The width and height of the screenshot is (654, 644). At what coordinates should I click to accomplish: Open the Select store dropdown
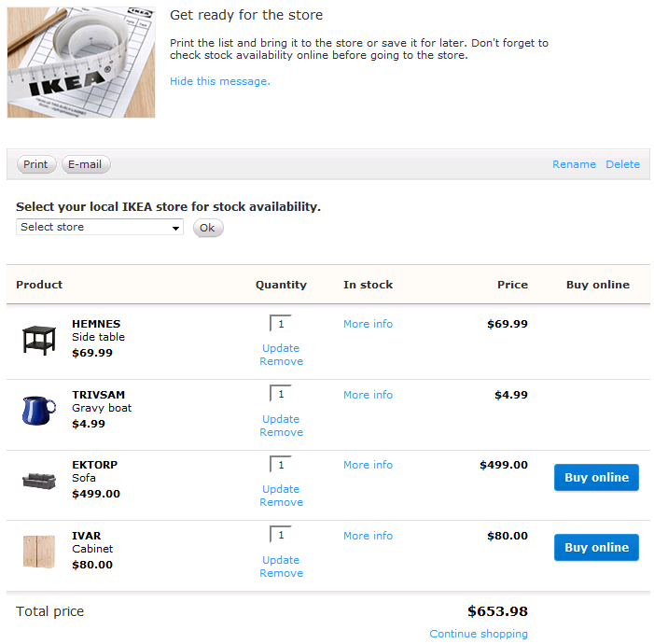point(100,227)
